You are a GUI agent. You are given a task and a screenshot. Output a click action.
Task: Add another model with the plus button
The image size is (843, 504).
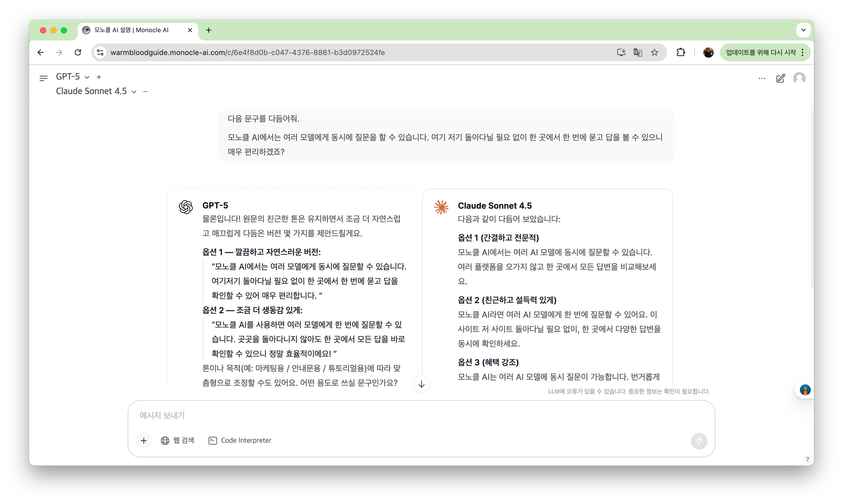pos(99,77)
